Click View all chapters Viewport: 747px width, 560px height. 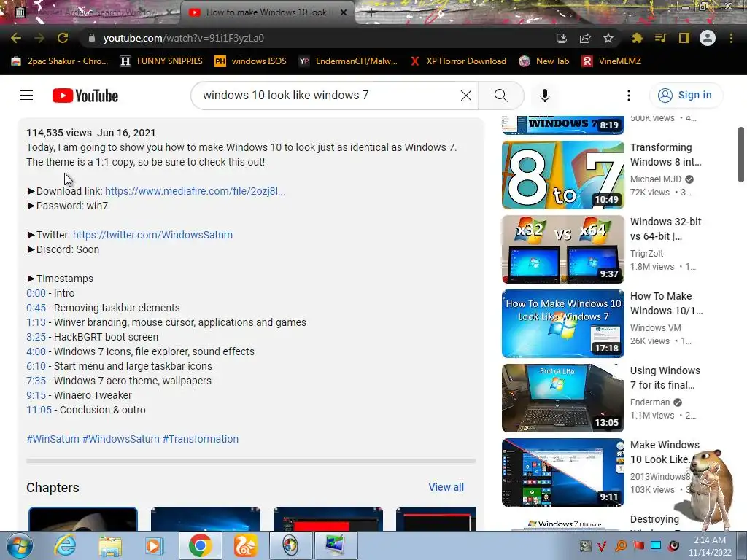coord(446,487)
